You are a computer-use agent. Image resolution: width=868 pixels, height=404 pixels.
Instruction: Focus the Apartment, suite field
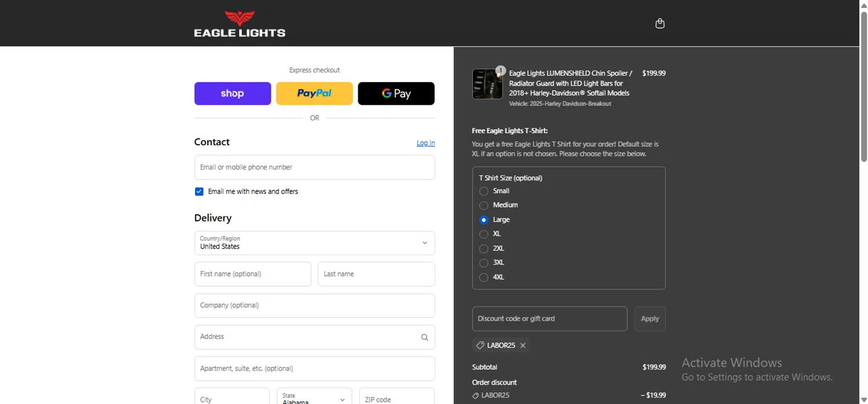click(315, 369)
